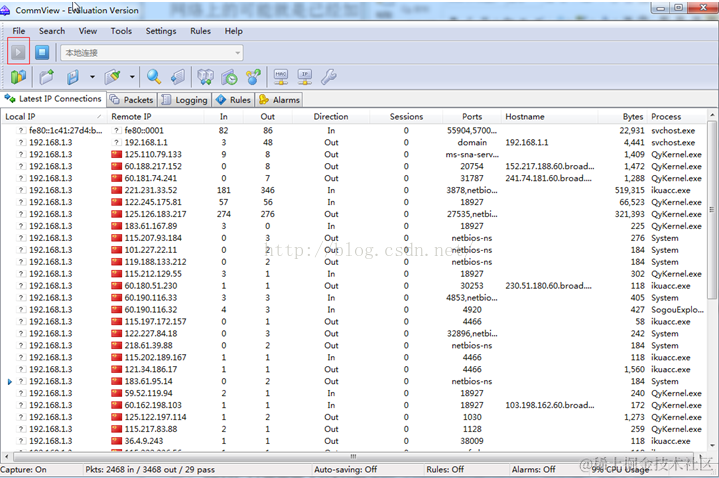Open the Statistics bar-chart icon
The image size is (719, 478).
click(x=18, y=77)
